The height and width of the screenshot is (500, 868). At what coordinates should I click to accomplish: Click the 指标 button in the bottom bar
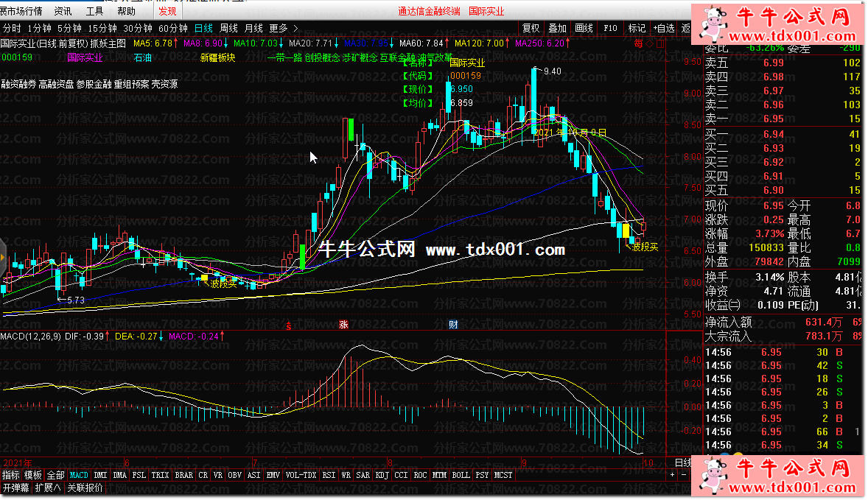pyautogui.click(x=10, y=475)
